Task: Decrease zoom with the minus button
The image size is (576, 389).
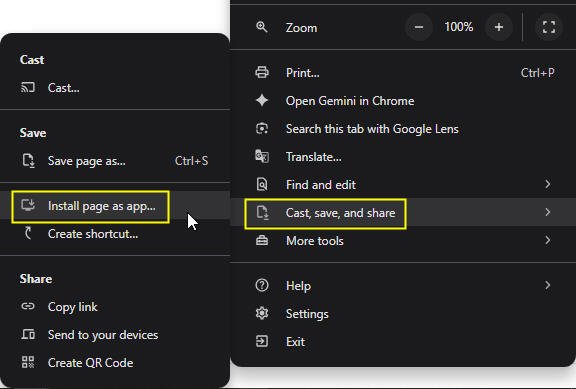Action: point(419,27)
